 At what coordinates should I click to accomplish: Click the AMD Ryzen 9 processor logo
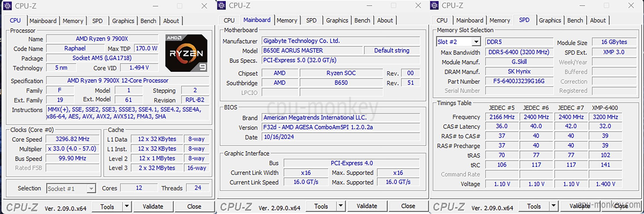(x=186, y=53)
